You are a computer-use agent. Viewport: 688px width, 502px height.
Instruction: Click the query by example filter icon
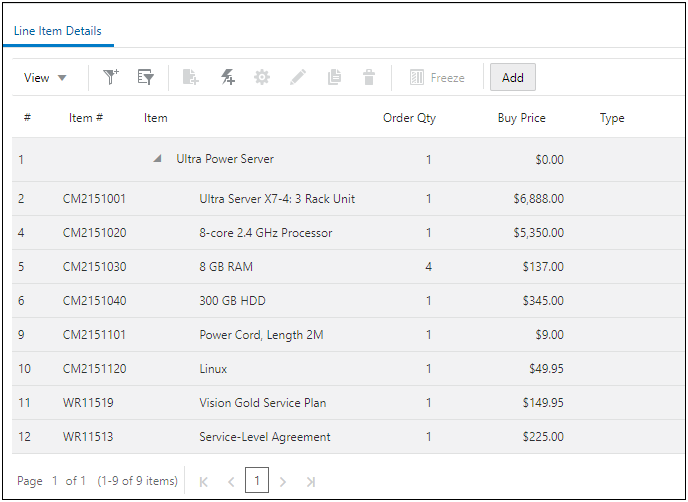(146, 77)
